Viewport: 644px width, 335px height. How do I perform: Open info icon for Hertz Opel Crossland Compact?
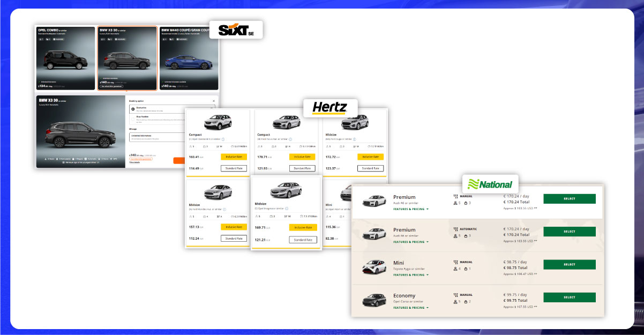[x=222, y=138]
